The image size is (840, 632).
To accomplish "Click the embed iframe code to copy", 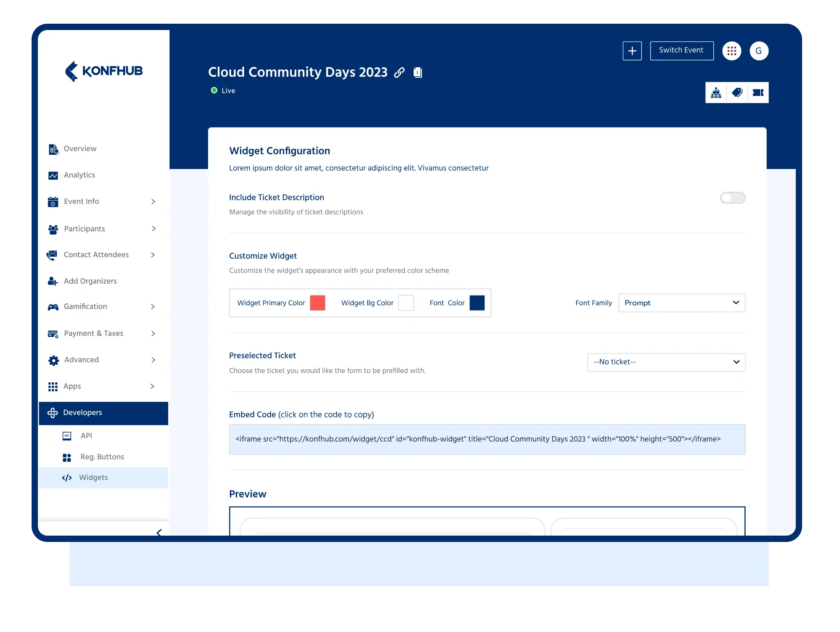I will click(x=487, y=439).
